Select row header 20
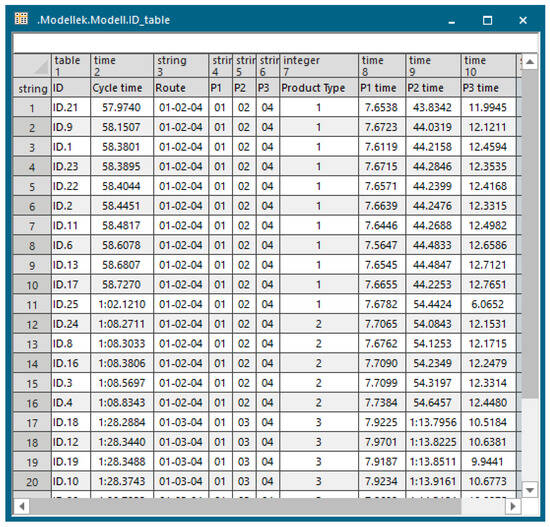Viewport: 550px width, 527px height. 32,481
